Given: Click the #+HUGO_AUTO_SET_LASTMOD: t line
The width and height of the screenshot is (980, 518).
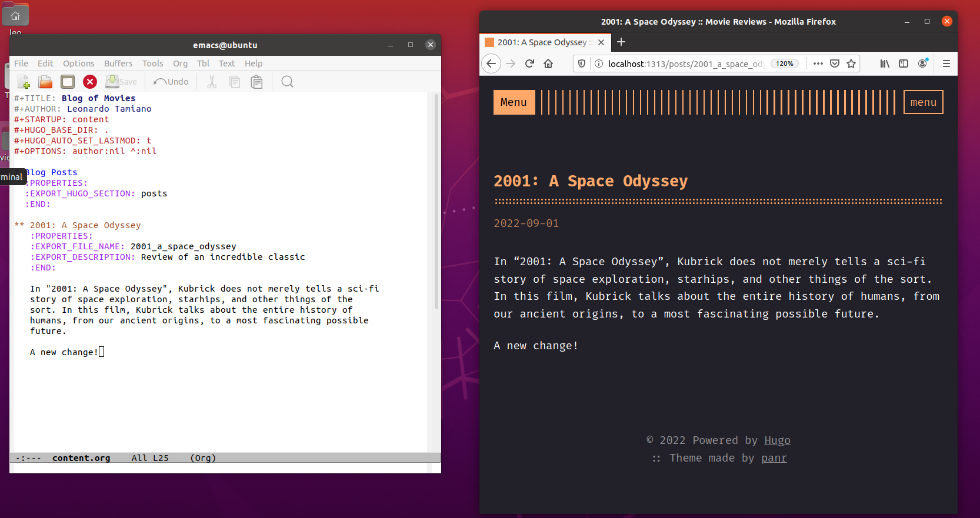Looking at the screenshot, I should [x=83, y=141].
